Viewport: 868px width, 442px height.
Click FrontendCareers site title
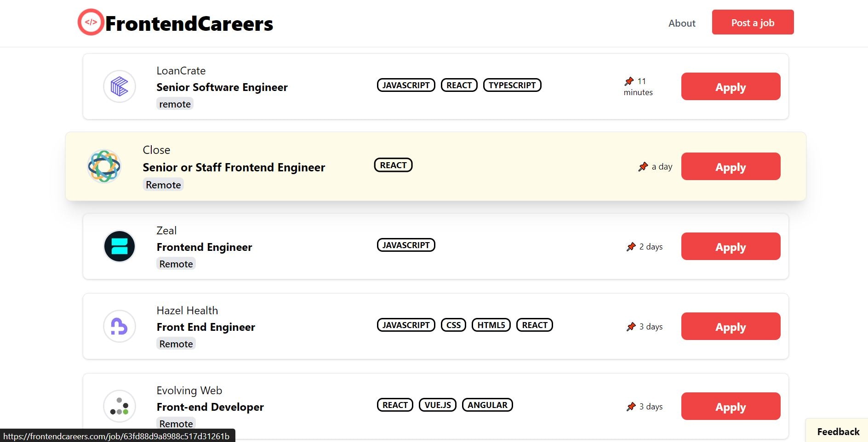189,23
